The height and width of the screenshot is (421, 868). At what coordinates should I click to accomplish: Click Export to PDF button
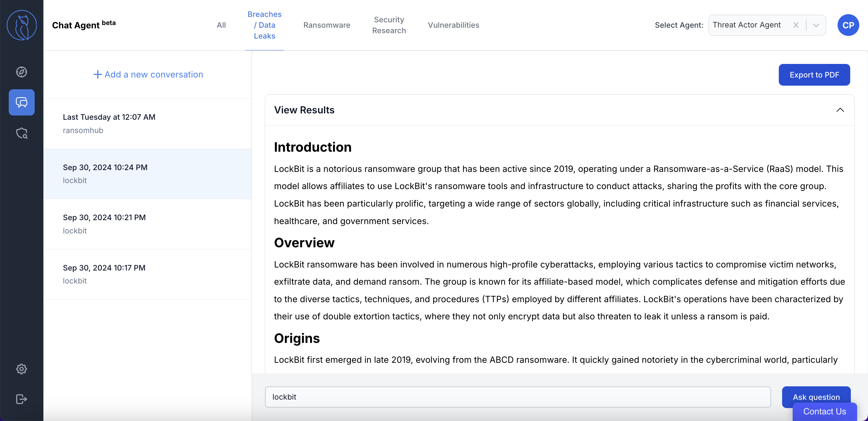point(814,75)
